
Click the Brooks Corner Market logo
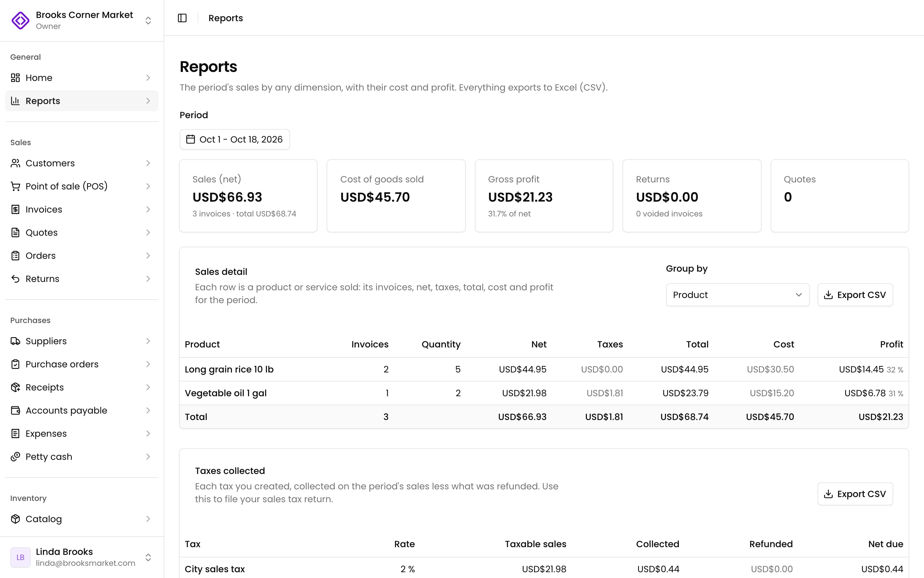pos(20,20)
